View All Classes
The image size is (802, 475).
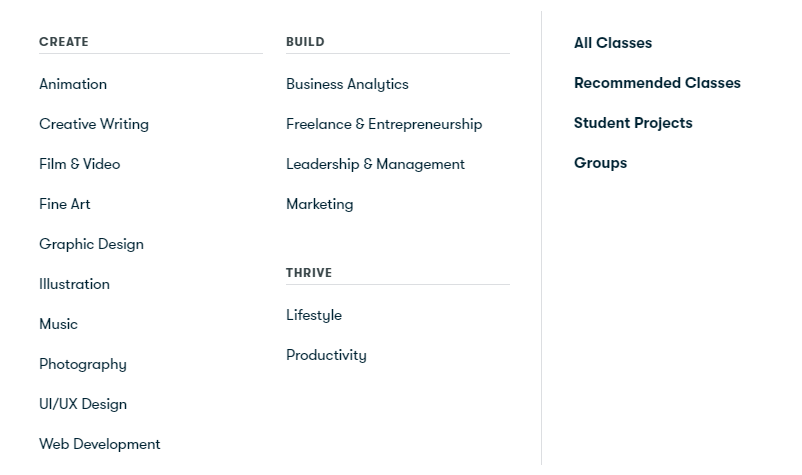pos(613,43)
